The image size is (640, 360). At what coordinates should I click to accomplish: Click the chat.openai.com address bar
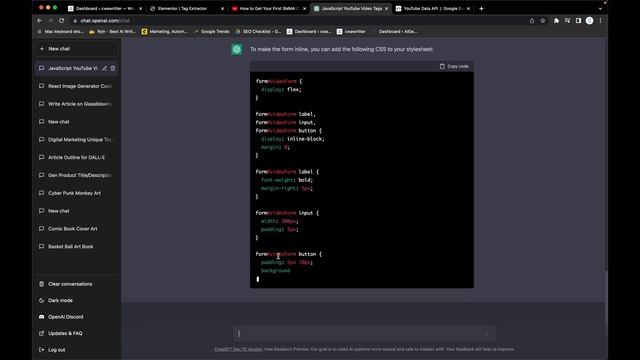(298, 20)
